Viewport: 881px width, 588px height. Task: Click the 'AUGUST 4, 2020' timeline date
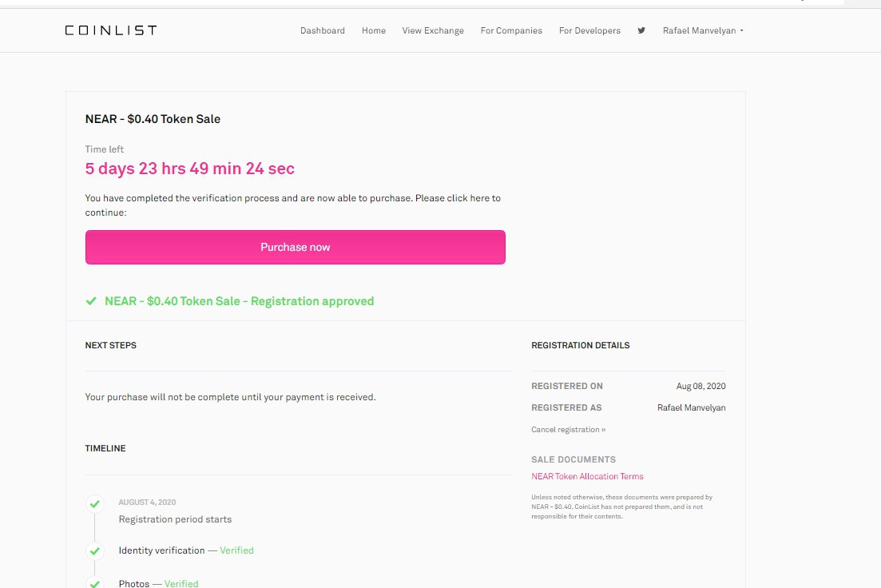pos(147,502)
